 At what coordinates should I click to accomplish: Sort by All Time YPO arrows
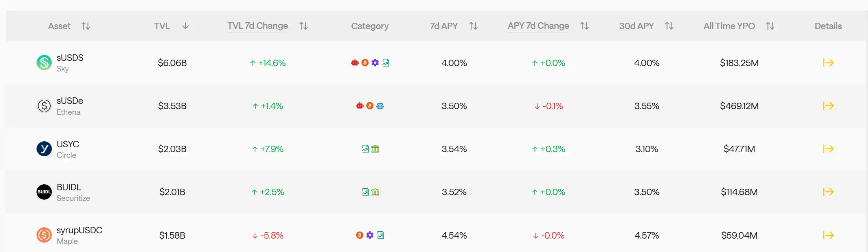click(770, 26)
